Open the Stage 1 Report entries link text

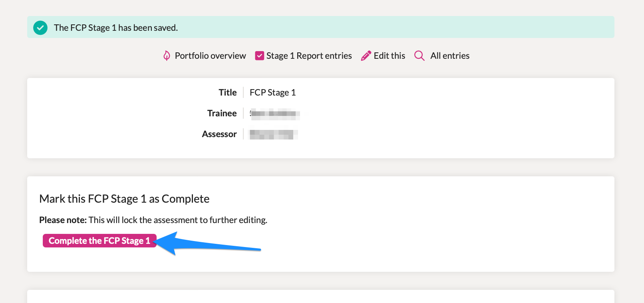pos(309,56)
